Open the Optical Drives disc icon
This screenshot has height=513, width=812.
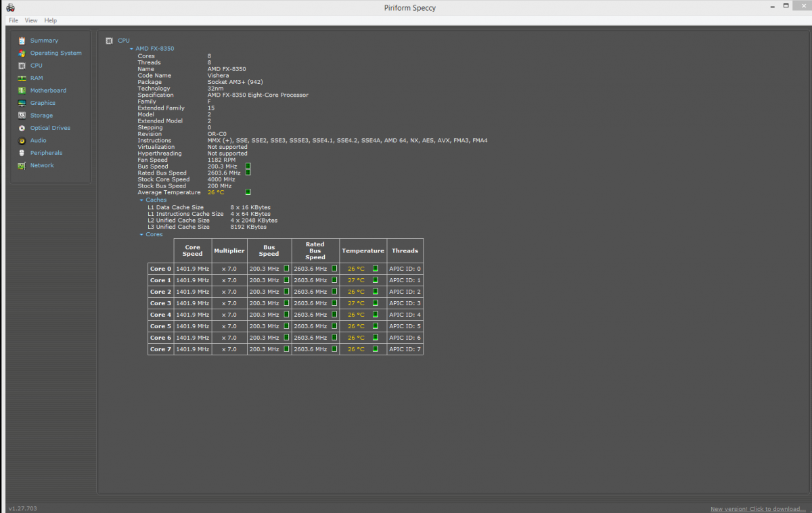[22, 128]
